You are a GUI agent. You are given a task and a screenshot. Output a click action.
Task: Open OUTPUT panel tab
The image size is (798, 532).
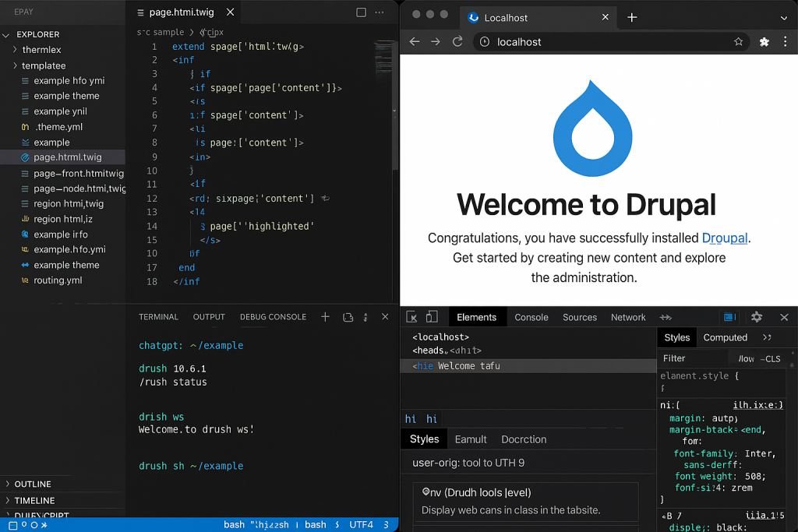click(209, 317)
